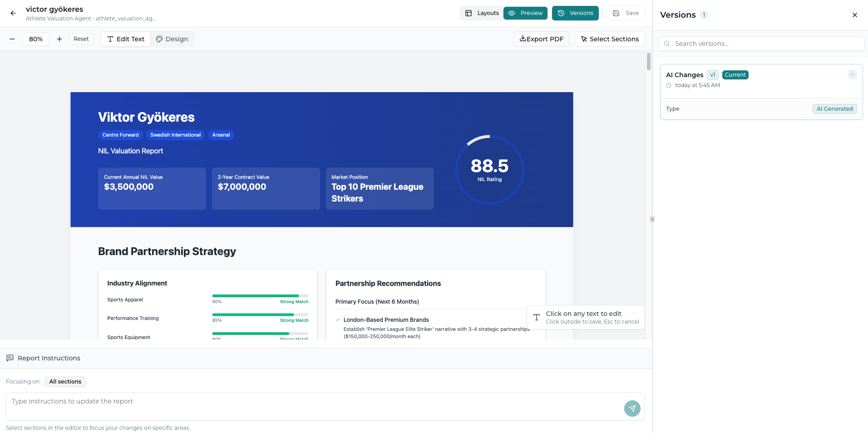Click the All sections focus chip

click(65, 382)
